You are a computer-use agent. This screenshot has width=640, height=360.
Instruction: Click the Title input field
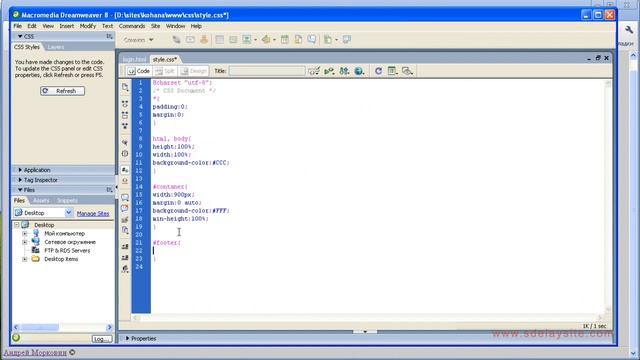267,71
